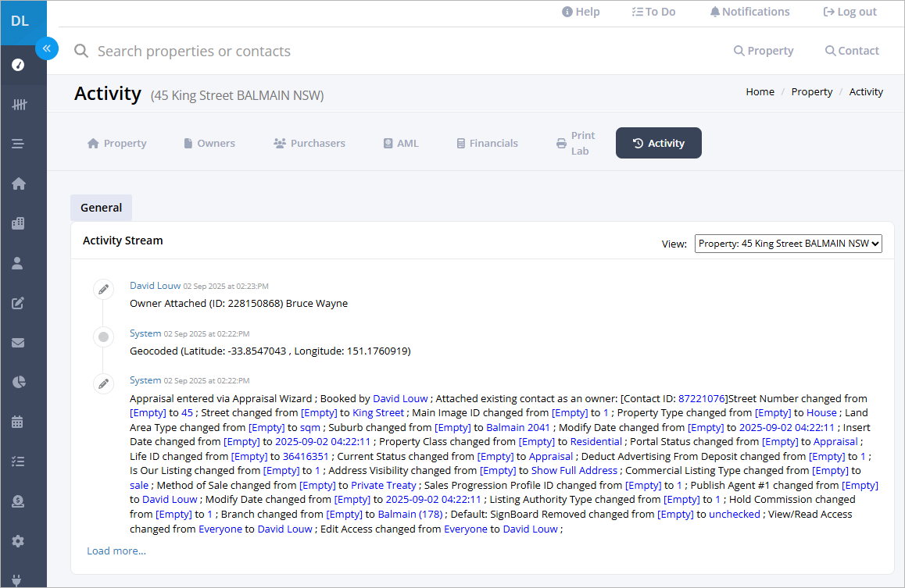Switch to the Print Lab tab
Screen dimensions: 905x588
click(575, 143)
